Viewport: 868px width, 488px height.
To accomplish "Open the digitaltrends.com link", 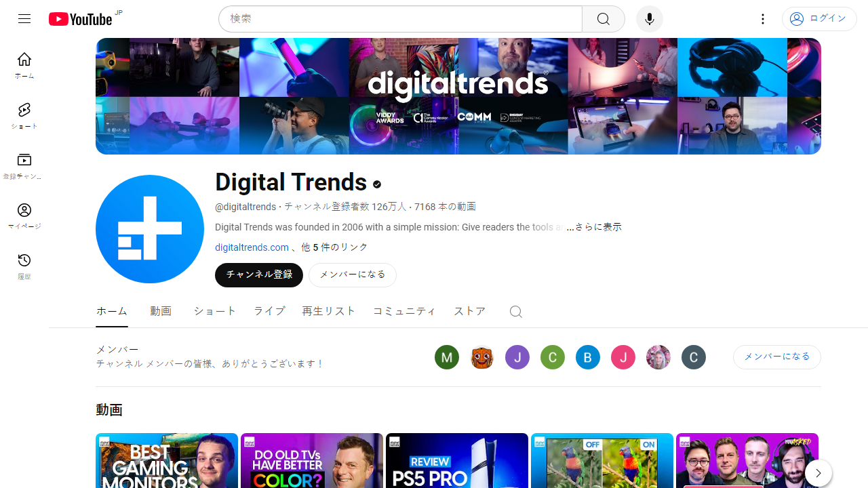I will coord(252,247).
